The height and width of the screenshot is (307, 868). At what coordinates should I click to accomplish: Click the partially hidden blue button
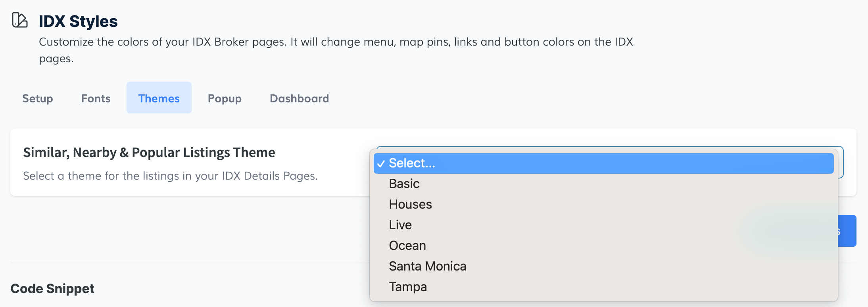(847, 231)
